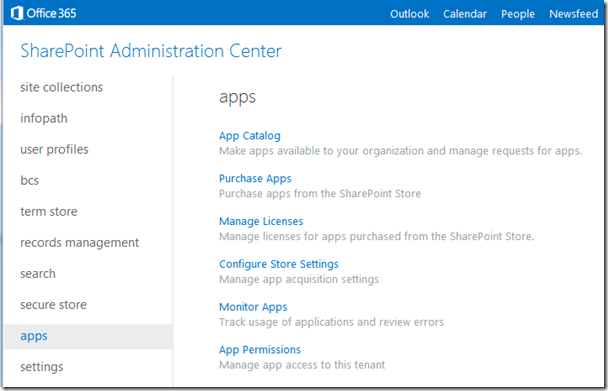Follow the Purchase Apps link
This screenshot has height=391, width=608.
(255, 178)
